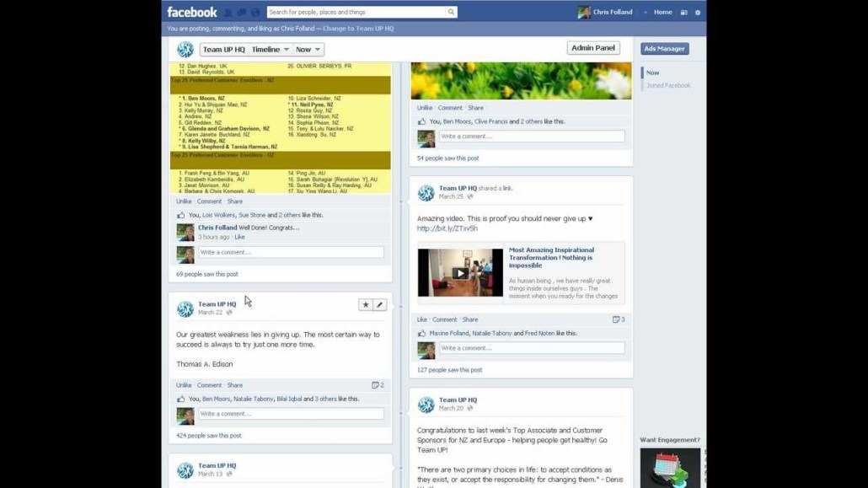Open the Now dropdown in the page header
The image size is (868, 488).
308,49
